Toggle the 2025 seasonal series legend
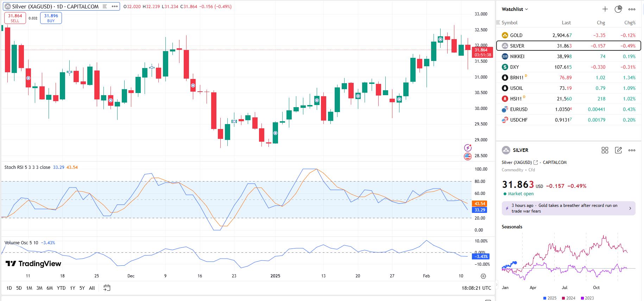Image resolution: width=644 pixels, height=301 pixels. pyautogui.click(x=550, y=298)
